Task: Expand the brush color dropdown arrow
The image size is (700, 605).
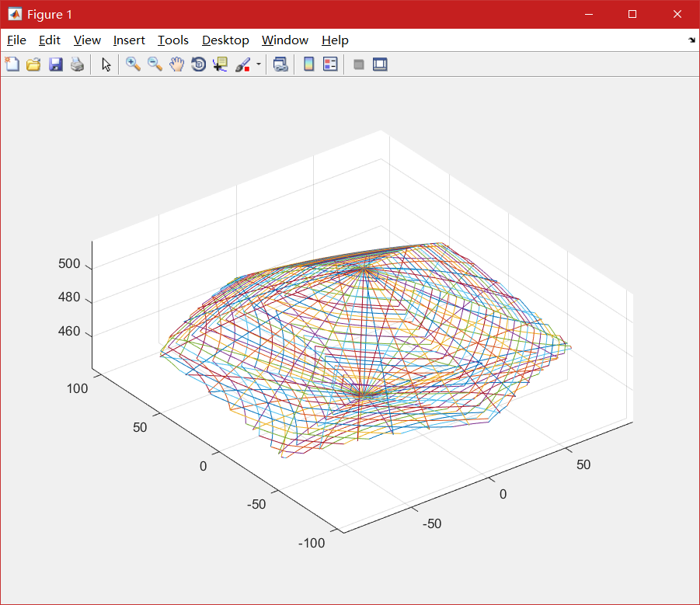Action: point(258,64)
